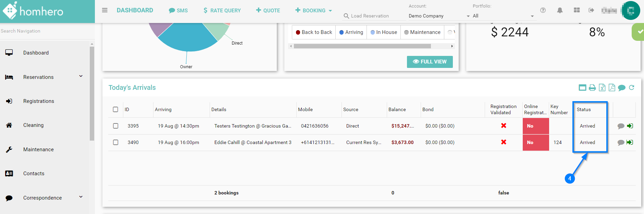
Task: Click check-in icon for booking 3395
Action: (x=630, y=126)
